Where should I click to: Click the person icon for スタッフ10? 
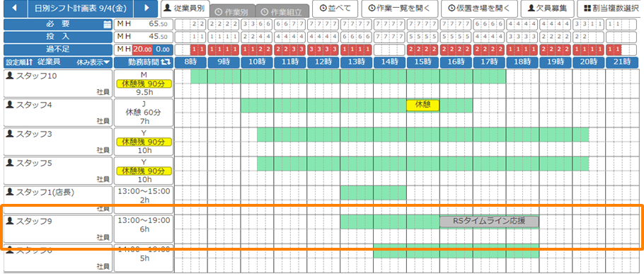11,76
